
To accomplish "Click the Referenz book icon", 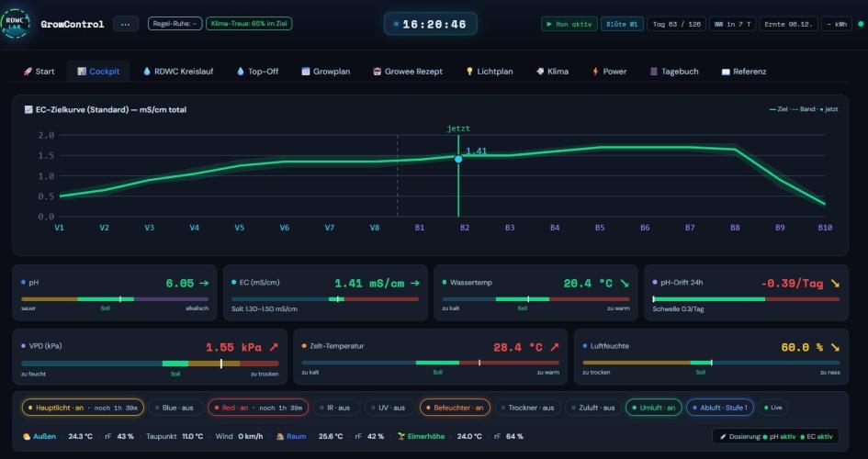I will pos(726,72).
